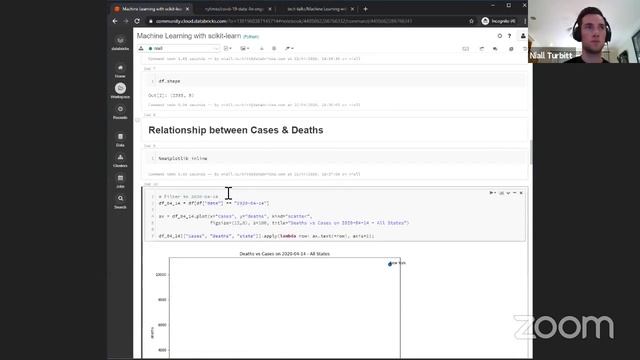This screenshot has width=640, height=360.
Task: Run the selected cell with play button
Action: tap(493, 193)
